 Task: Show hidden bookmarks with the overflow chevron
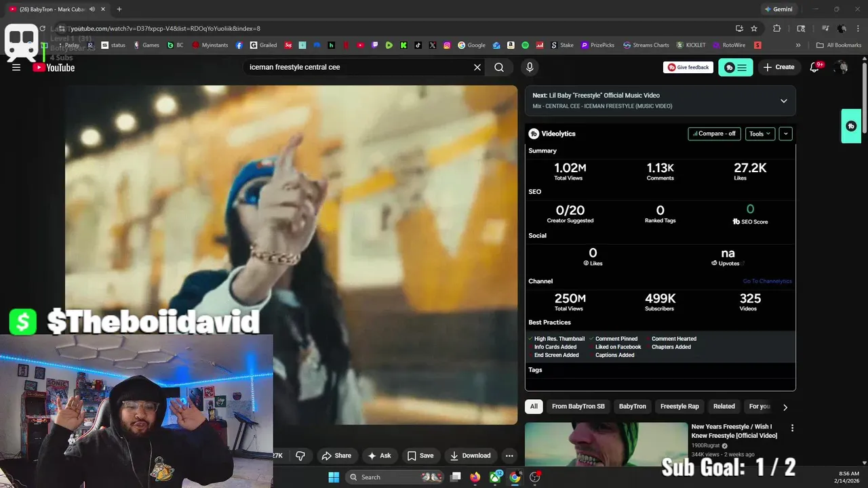[x=798, y=45]
